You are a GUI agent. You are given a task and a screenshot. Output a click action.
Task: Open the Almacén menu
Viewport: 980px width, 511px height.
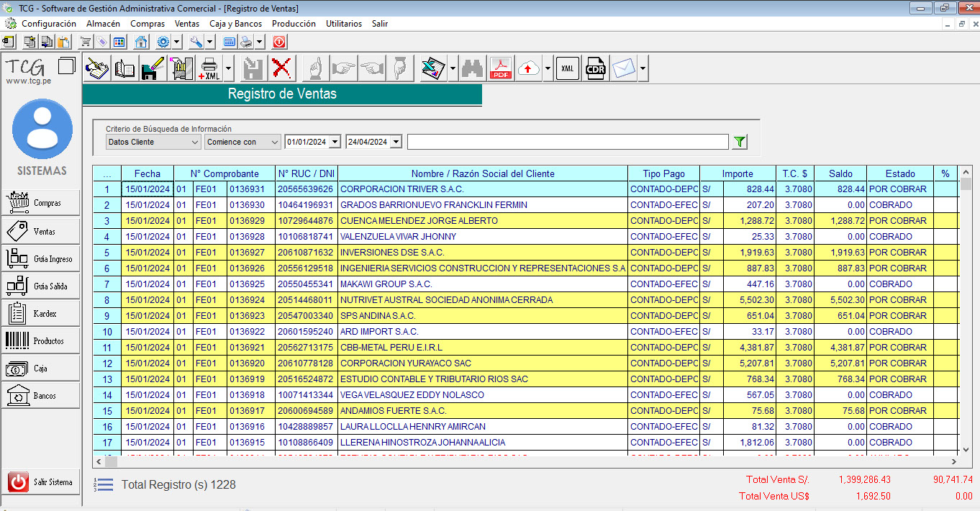click(x=103, y=24)
